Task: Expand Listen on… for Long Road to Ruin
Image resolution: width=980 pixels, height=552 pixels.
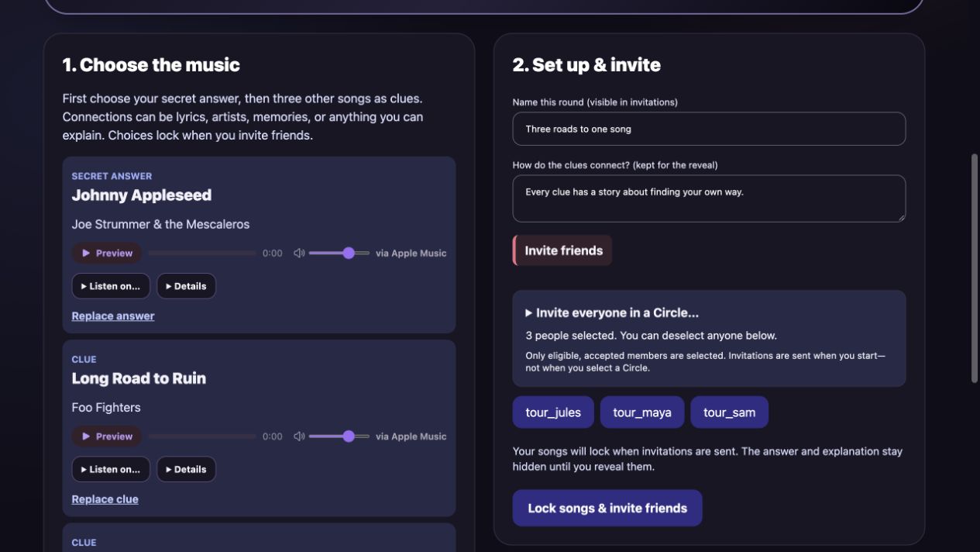Action: [x=111, y=469]
